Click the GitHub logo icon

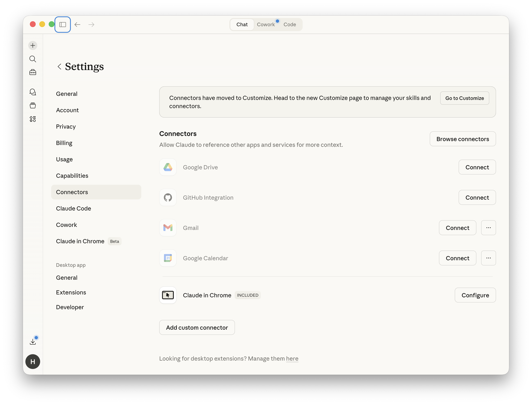coord(168,197)
